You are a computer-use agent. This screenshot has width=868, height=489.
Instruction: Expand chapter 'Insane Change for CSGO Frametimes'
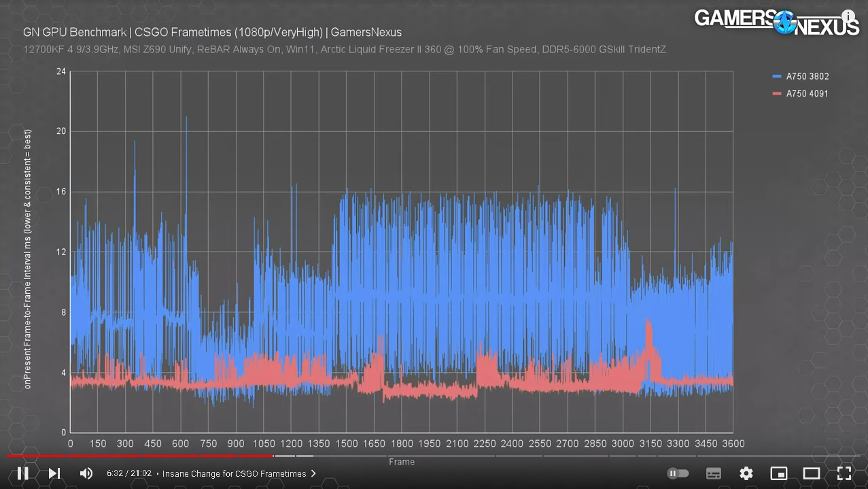coord(239,473)
